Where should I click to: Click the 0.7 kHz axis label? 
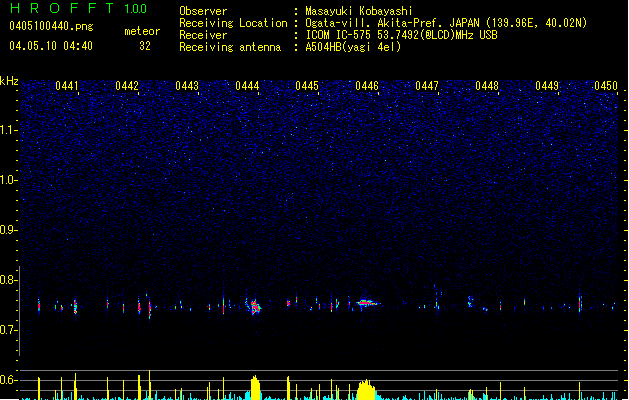point(9,330)
